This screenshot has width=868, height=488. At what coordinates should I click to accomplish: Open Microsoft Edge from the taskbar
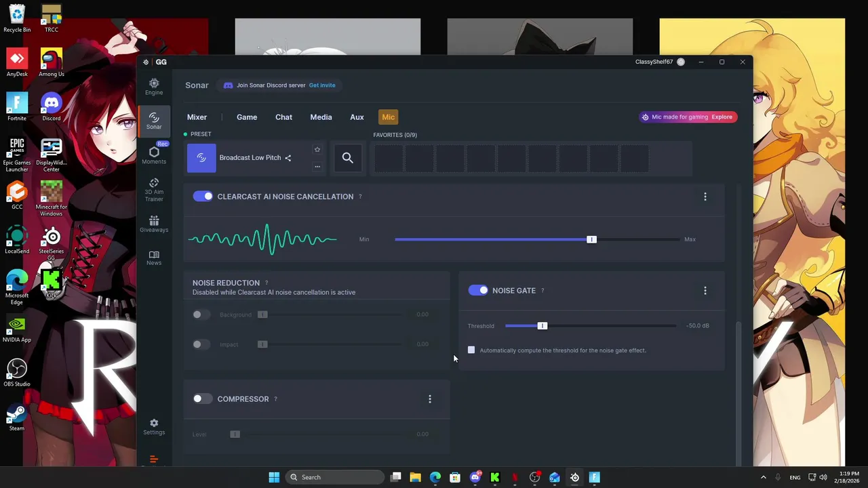[x=435, y=477]
